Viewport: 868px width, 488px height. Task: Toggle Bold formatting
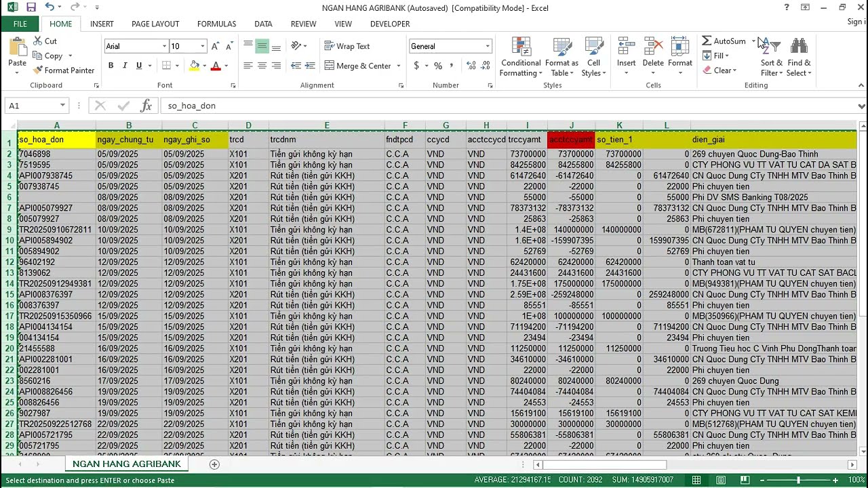(111, 66)
